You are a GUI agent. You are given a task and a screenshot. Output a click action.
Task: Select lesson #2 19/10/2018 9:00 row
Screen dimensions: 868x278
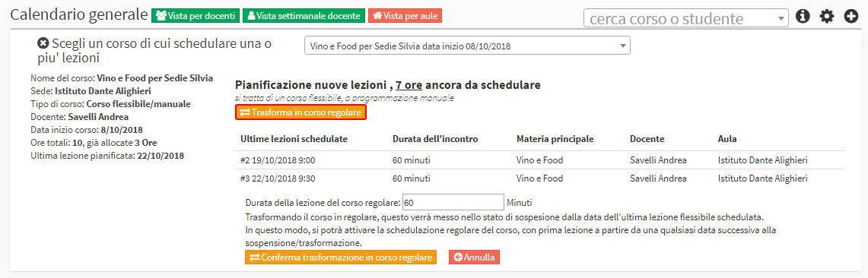pyautogui.click(x=539, y=160)
